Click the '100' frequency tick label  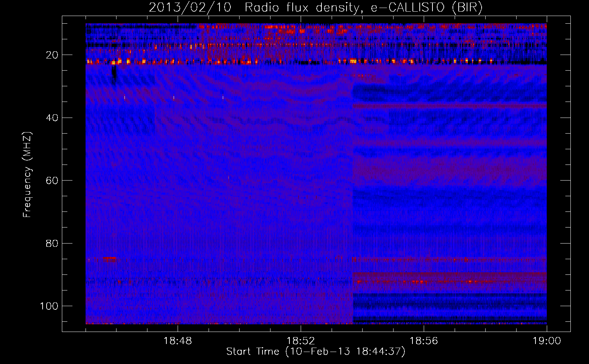tap(49, 306)
